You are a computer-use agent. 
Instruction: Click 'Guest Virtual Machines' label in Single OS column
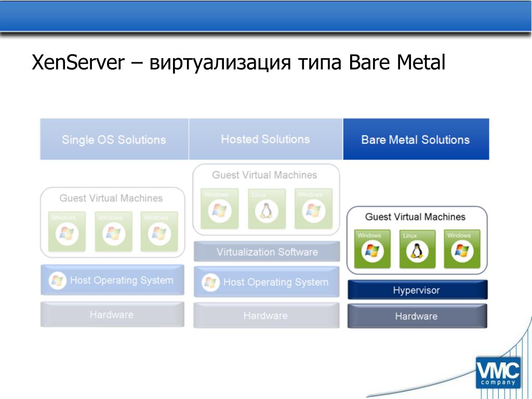click(111, 198)
